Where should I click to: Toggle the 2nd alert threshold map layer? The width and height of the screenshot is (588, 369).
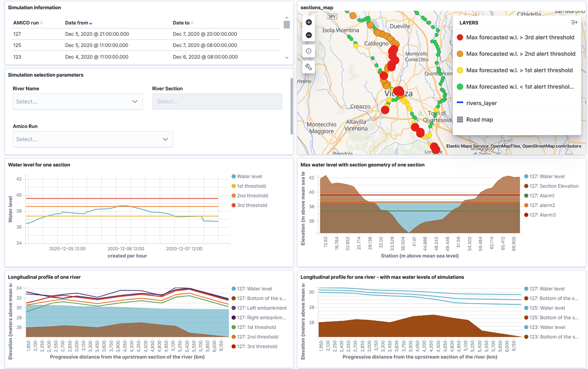click(521, 54)
